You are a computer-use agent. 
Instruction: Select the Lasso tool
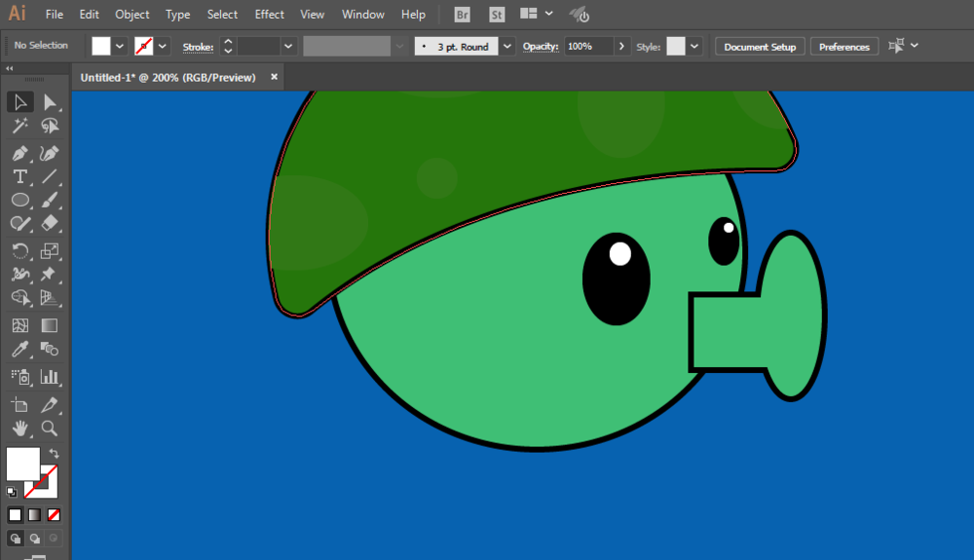(50, 126)
